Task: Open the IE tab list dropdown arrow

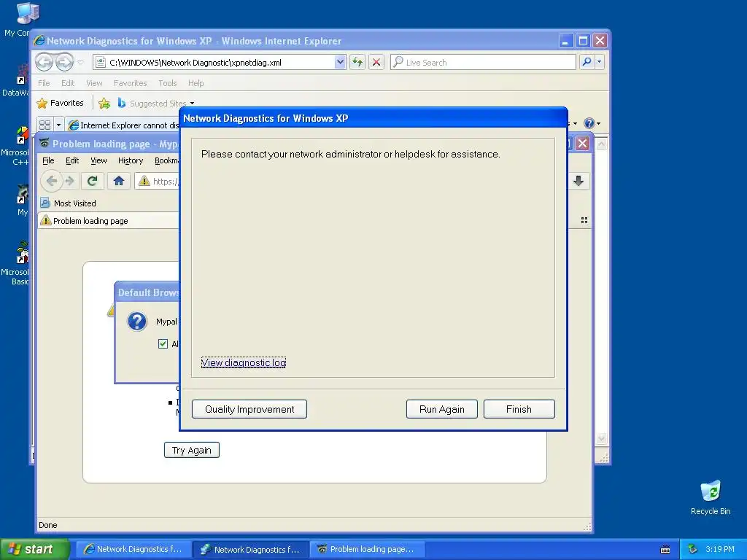Action: 58,125
